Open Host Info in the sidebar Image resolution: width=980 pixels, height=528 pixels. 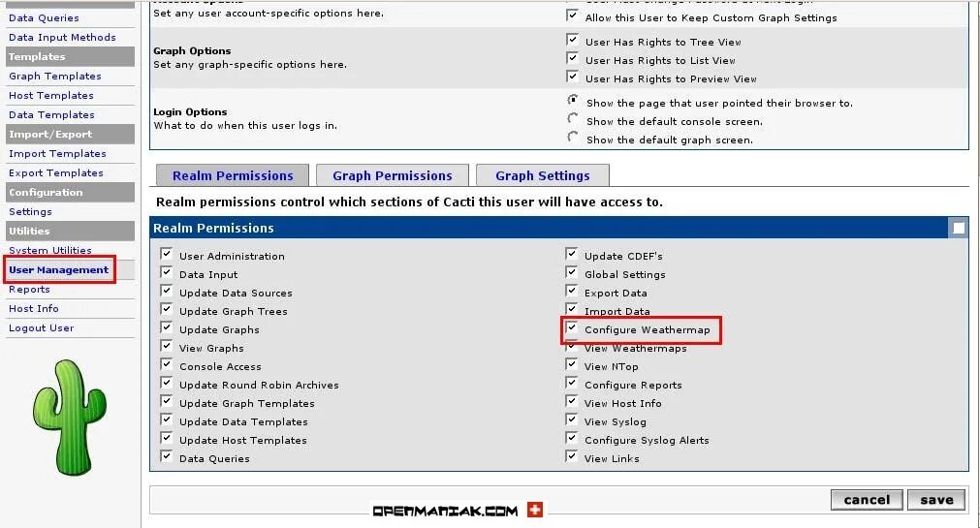tap(34, 309)
